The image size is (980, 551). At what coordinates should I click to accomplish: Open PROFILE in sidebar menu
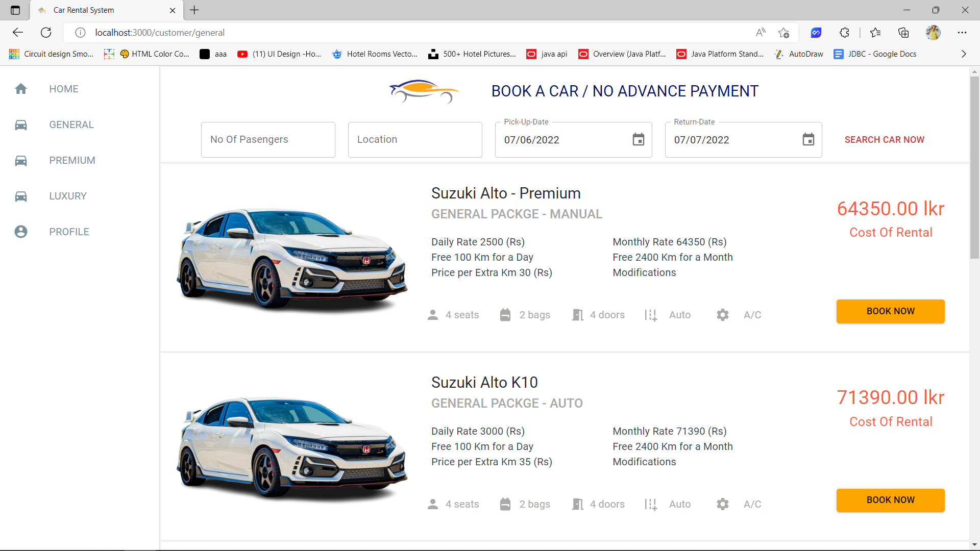pos(69,232)
